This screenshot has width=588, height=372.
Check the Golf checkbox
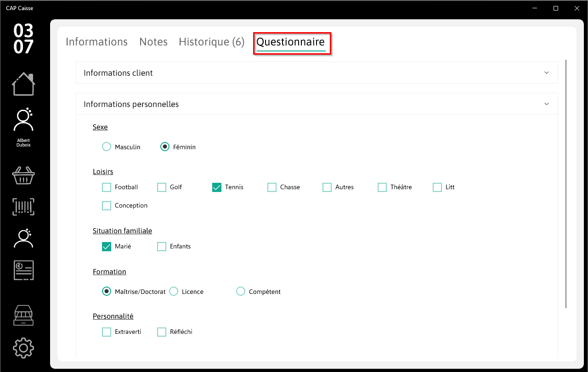162,187
